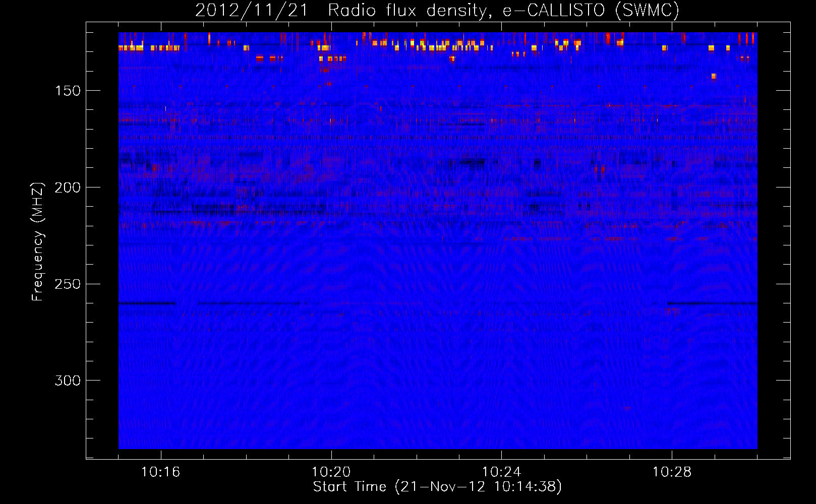Click the 200 frequency tick label
This screenshot has height=504, width=816.
(x=68, y=187)
